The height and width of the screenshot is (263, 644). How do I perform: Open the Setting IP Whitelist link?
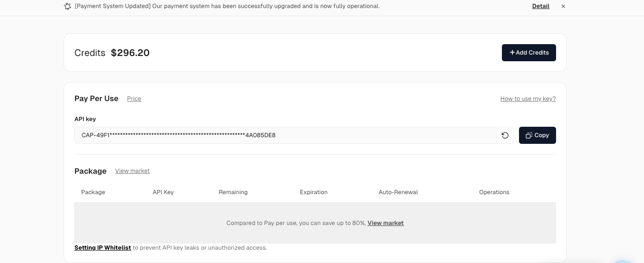click(103, 248)
